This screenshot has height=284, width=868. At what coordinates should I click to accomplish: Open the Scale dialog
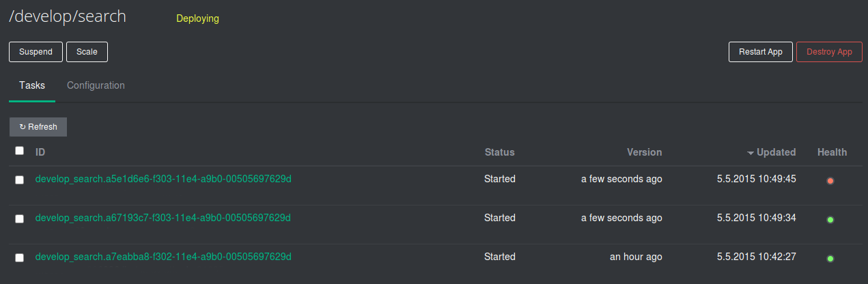tap(87, 52)
